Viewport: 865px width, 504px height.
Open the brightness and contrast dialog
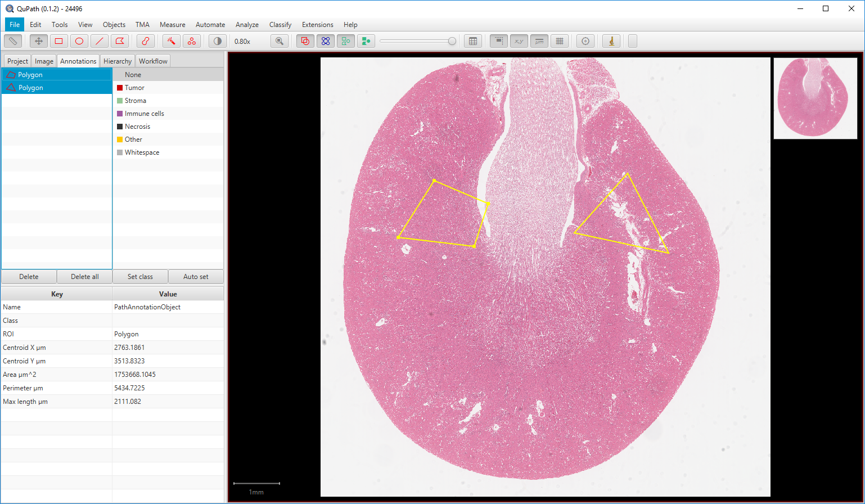[217, 40]
